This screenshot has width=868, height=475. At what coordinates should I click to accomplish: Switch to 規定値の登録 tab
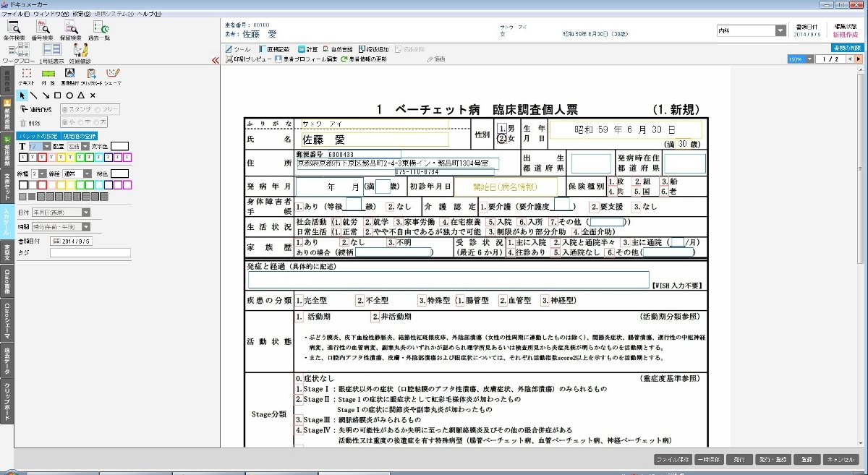(80, 136)
